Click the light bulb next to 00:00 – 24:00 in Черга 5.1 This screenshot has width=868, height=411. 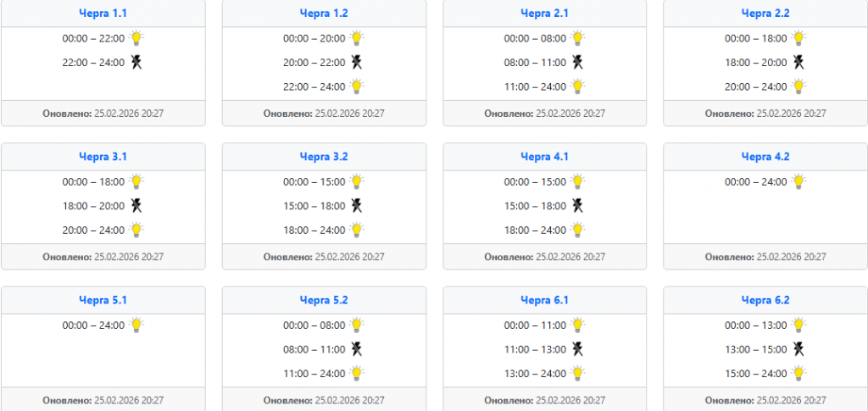click(x=136, y=325)
